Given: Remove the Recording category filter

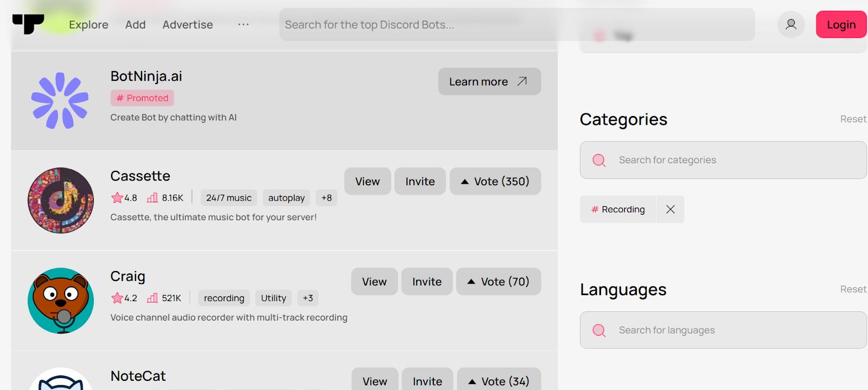Looking at the screenshot, I should pyautogui.click(x=671, y=209).
